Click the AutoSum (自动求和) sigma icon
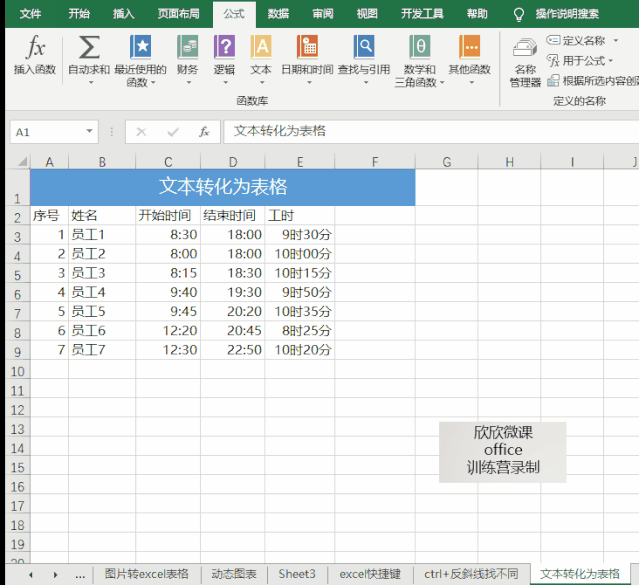639x585 pixels. tap(89, 47)
